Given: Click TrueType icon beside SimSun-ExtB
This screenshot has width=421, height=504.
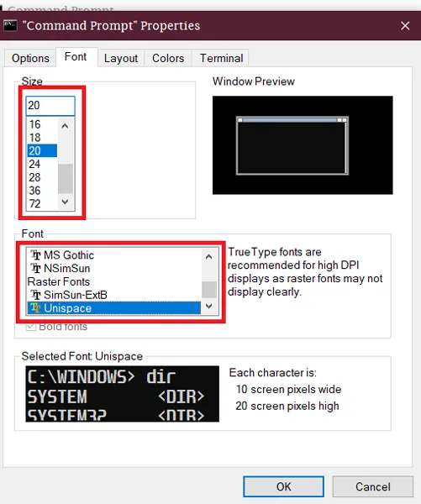Looking at the screenshot, I should point(35,295).
